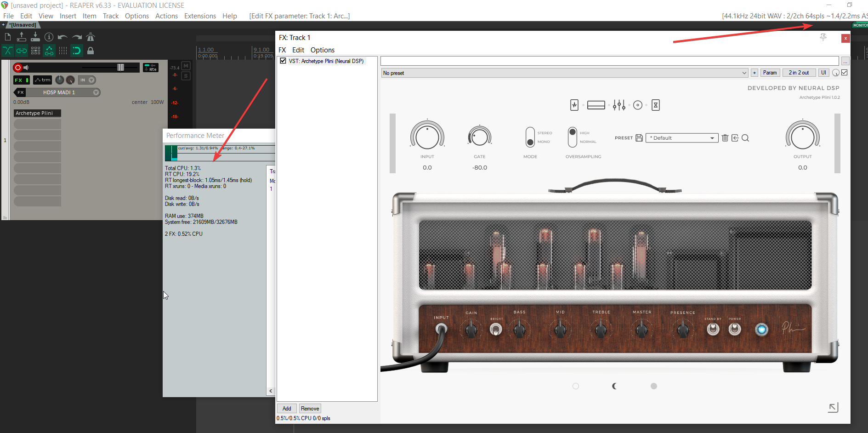Click Plini window resize arrow icon
868x433 pixels.
833,407
